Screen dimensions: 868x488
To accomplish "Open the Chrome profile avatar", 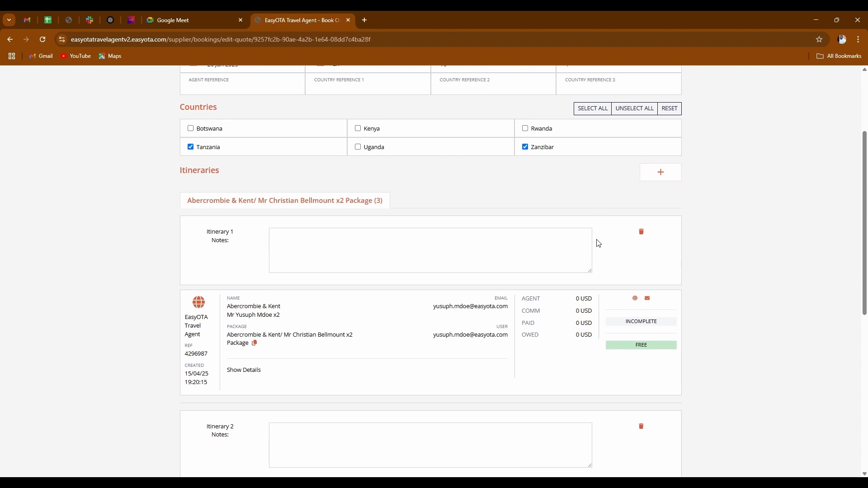I will pyautogui.click(x=842, y=40).
